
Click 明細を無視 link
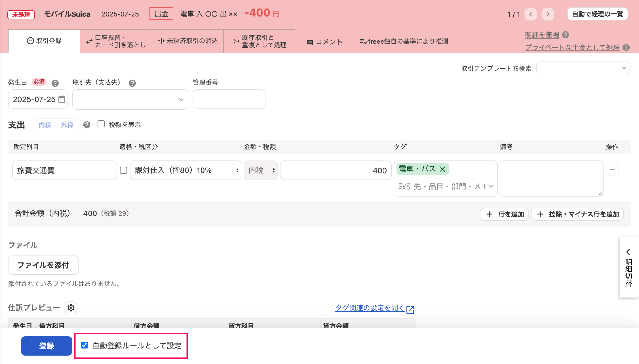542,35
